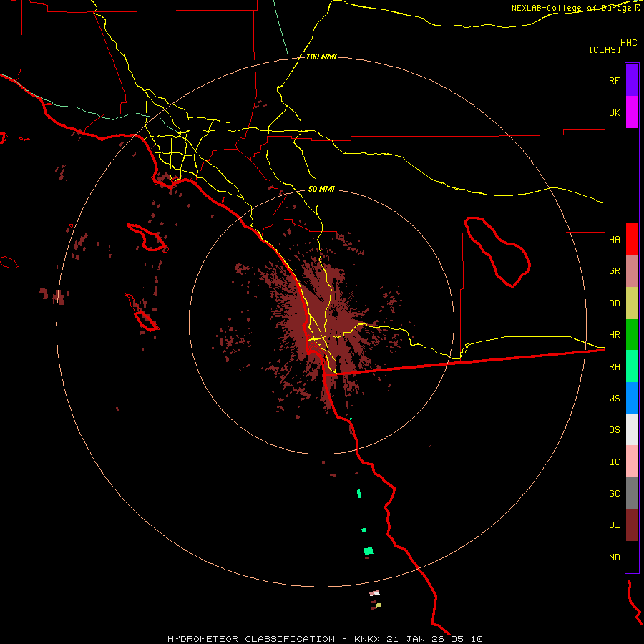The height and width of the screenshot is (644, 644).
Task: Click the 50 NMI range ring label
Action: [321, 190]
